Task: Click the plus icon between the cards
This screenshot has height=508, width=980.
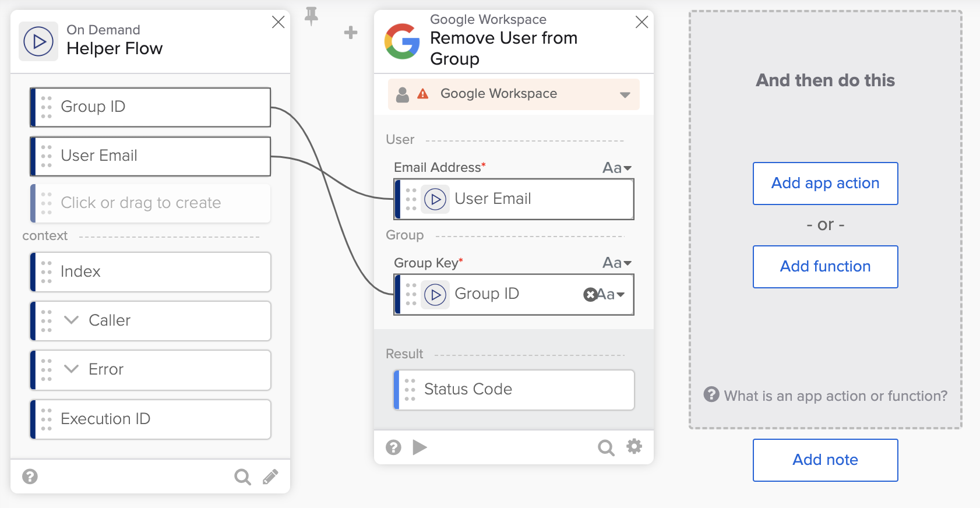Action: click(x=351, y=33)
